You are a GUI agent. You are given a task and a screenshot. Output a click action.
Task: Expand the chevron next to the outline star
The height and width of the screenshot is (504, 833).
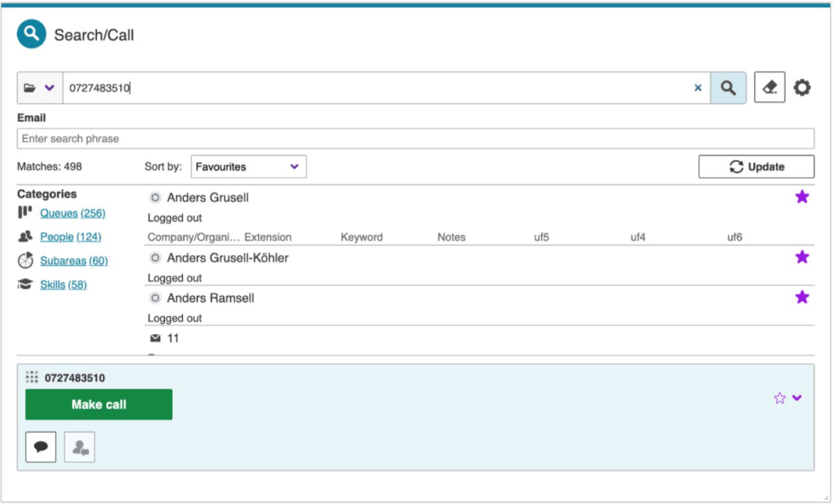pos(797,398)
